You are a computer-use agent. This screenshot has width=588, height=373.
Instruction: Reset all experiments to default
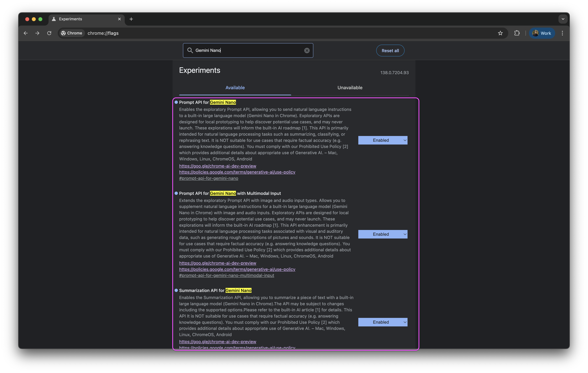pyautogui.click(x=390, y=51)
